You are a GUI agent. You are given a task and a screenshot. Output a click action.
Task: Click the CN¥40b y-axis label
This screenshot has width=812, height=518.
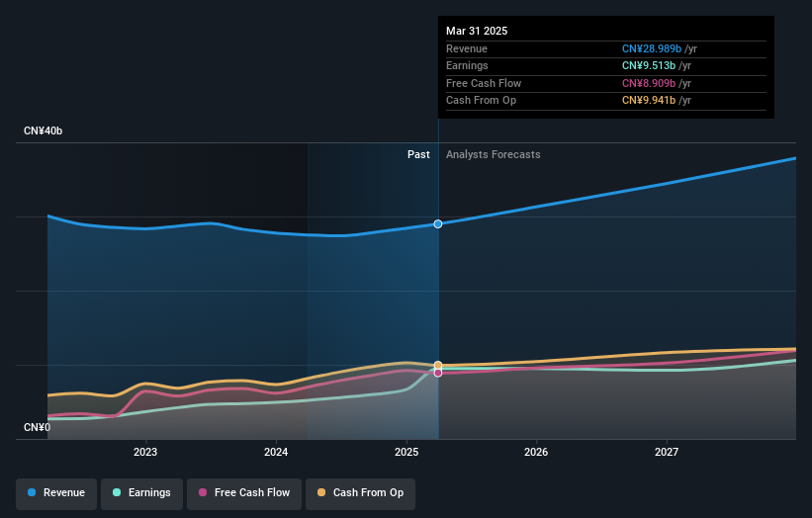(43, 130)
